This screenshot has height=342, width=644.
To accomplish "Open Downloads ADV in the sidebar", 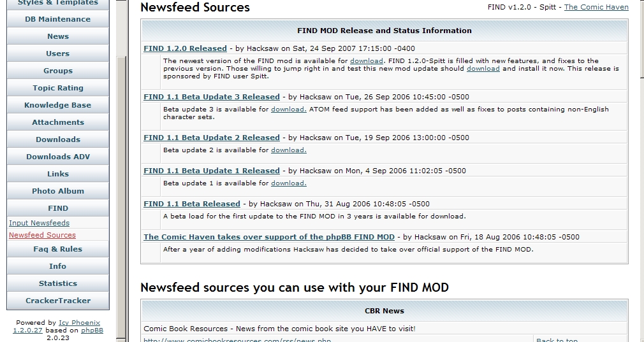I will 57,157.
